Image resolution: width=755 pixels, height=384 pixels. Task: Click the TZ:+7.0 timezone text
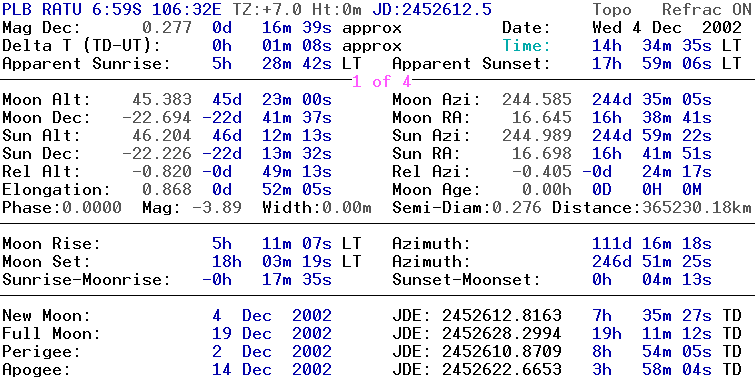point(268,10)
